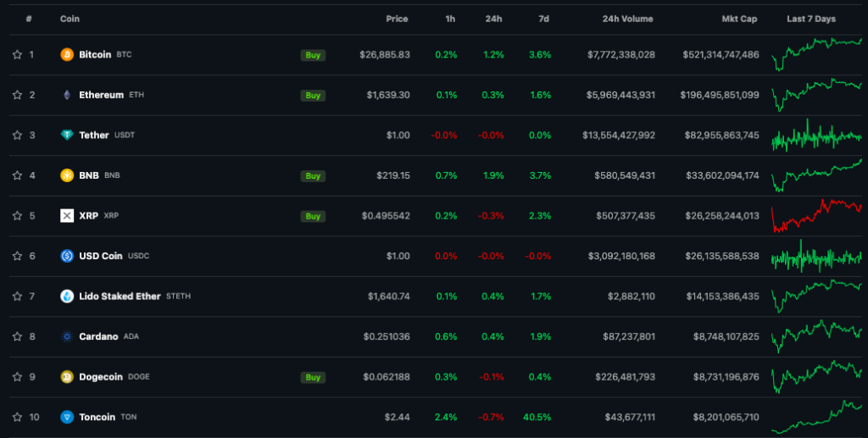
Task: Sort by 24h Volume column header
Action: point(627,19)
